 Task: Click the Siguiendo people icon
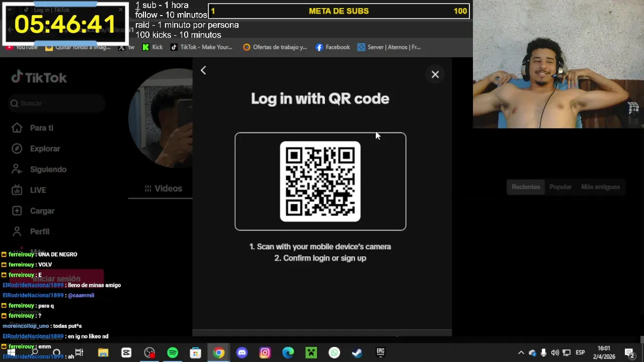click(17, 169)
